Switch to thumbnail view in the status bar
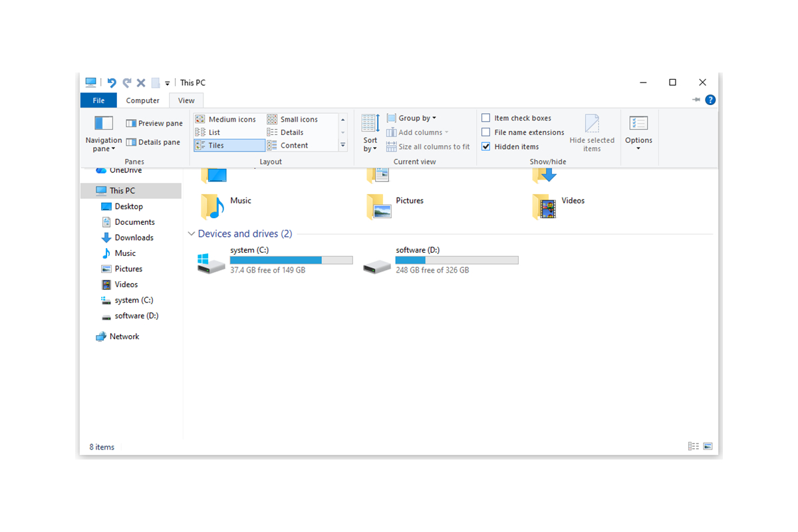This screenshot has height=532, width=798. pyautogui.click(x=708, y=446)
